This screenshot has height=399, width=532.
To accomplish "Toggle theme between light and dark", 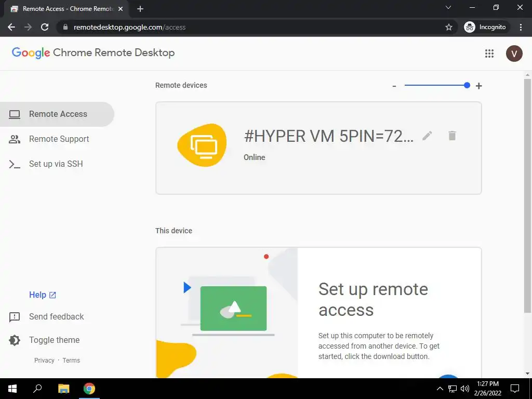I will 44,340.
